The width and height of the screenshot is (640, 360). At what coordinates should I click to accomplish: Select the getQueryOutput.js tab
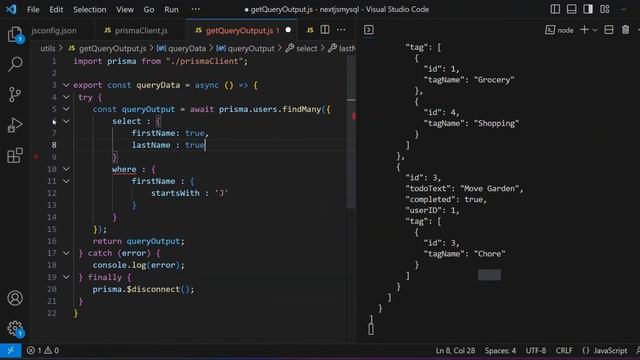click(241, 30)
